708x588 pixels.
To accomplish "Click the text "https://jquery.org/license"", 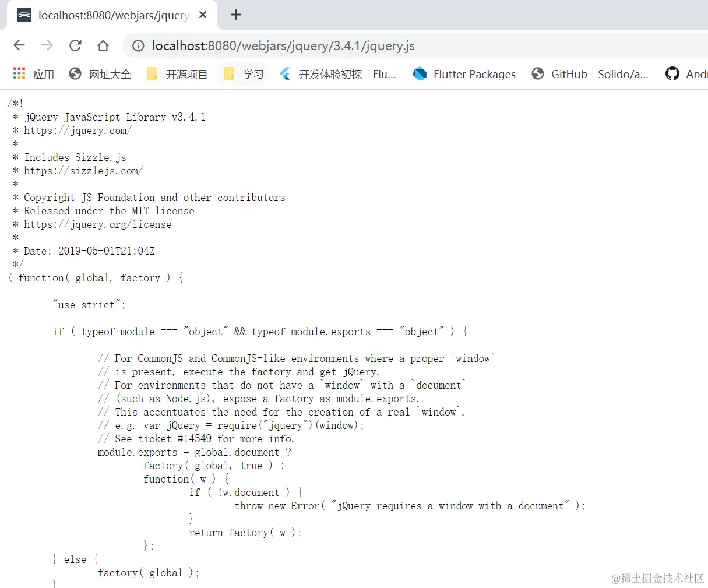I will click(98, 224).
